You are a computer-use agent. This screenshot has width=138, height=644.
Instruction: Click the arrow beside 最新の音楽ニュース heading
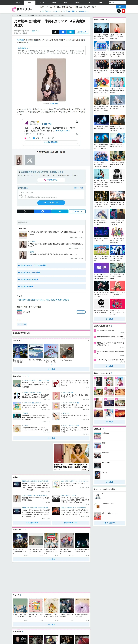pos(28,376)
